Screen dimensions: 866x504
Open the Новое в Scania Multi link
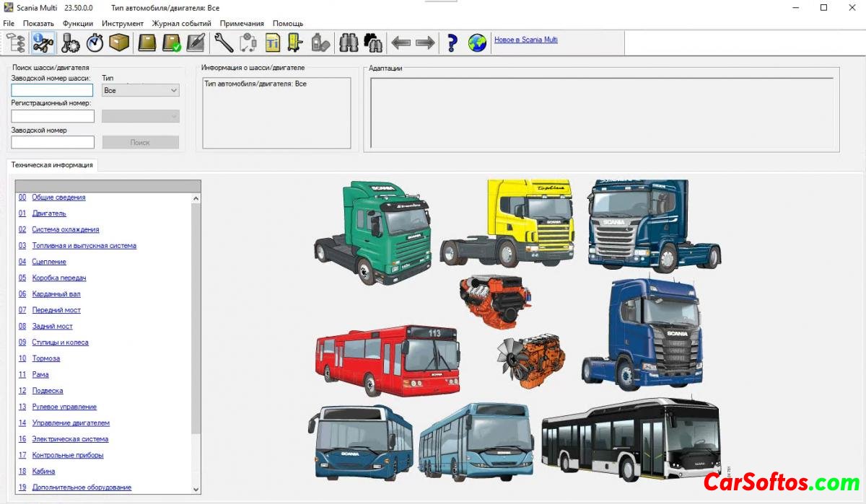click(x=525, y=40)
